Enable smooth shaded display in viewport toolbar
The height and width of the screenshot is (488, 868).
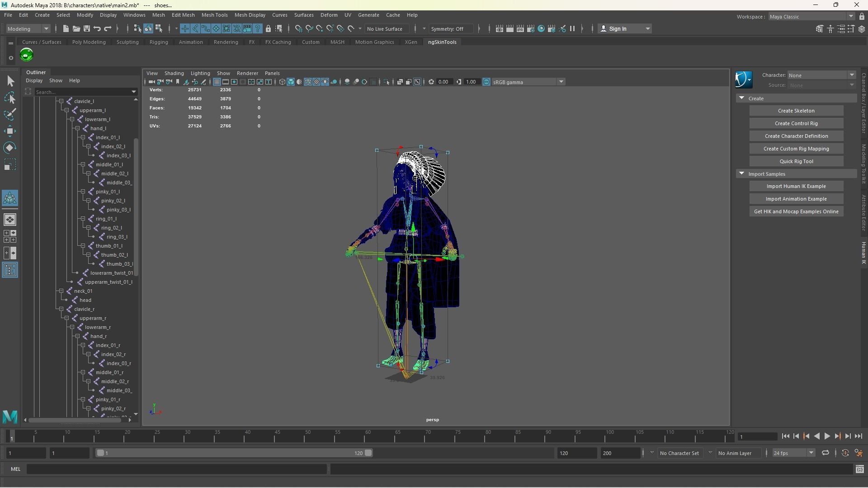[x=291, y=82]
